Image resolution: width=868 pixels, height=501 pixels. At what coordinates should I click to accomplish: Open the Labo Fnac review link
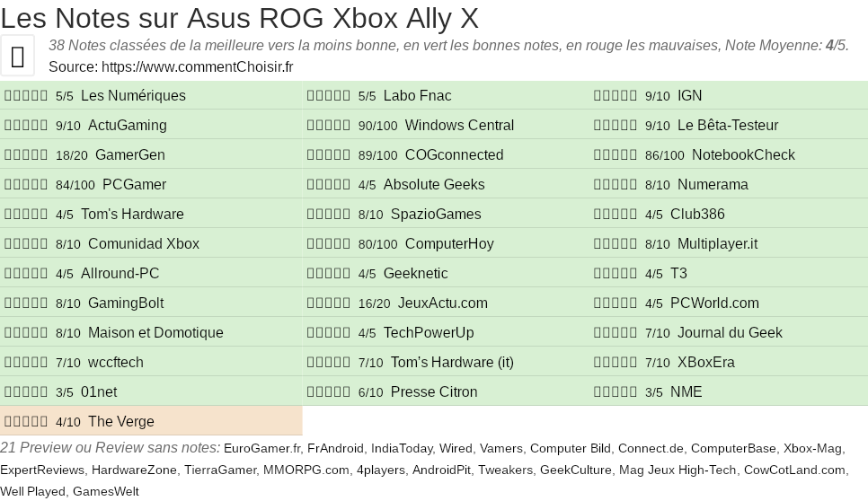point(417,96)
